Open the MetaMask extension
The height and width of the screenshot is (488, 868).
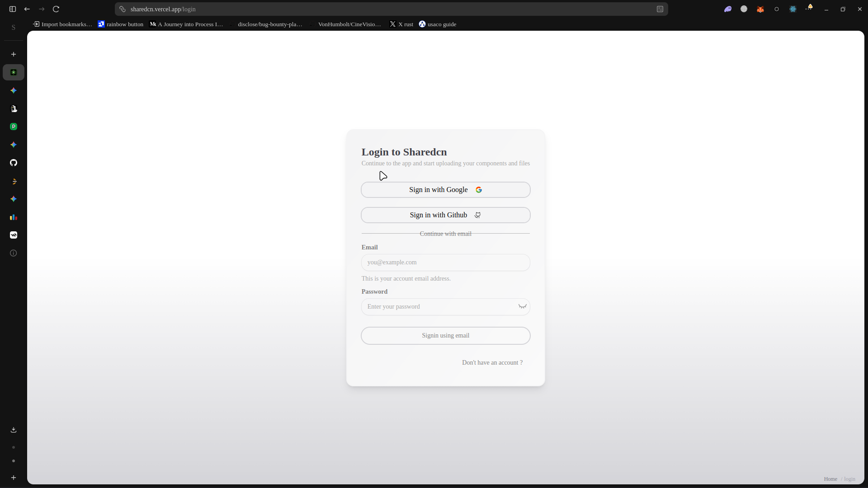[x=760, y=9]
